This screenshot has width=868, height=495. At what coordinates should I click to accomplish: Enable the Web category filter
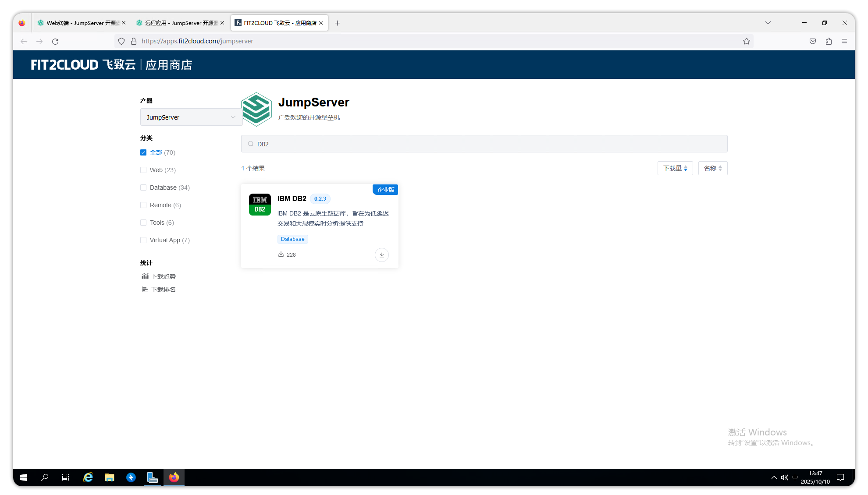tap(143, 170)
